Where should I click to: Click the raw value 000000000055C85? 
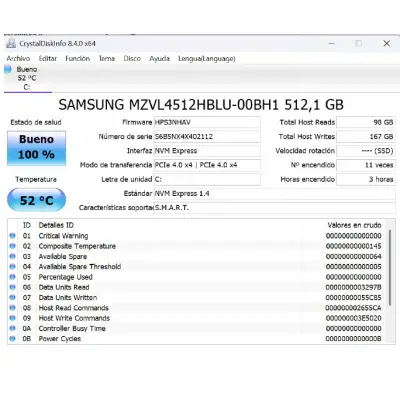(x=354, y=298)
